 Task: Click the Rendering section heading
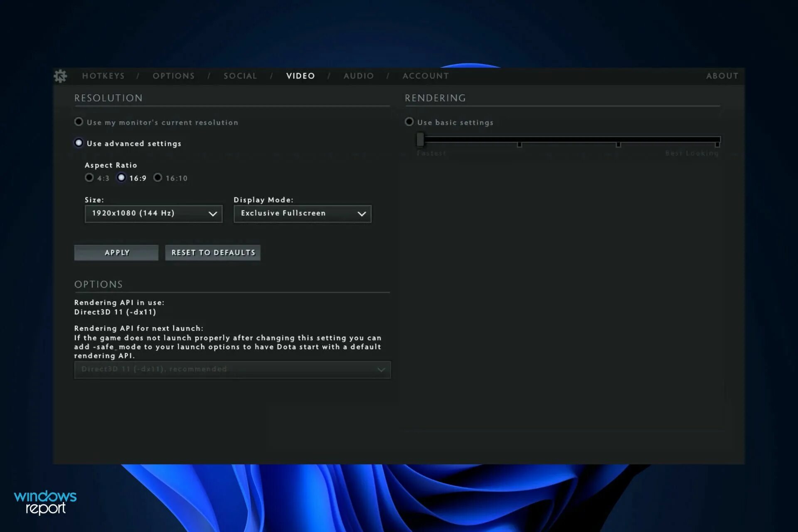tap(435, 98)
